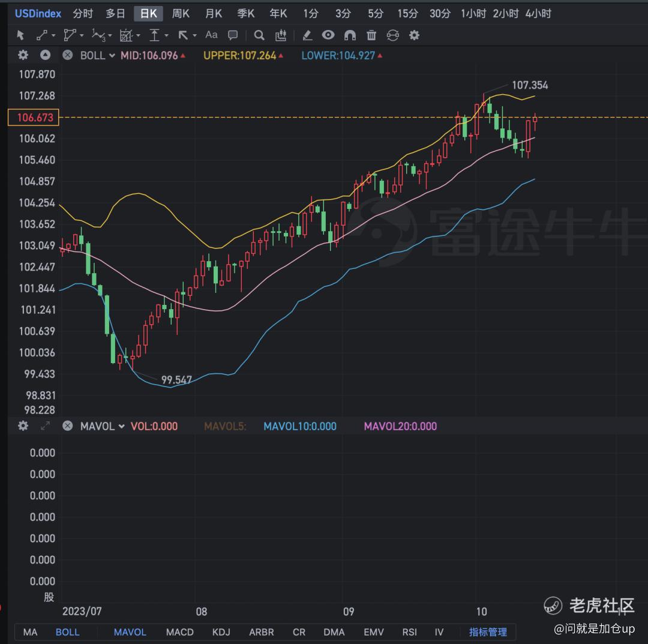Screen dimensions: 648x644
Task: Open BOLL indicator settings gear
Action: (23, 55)
